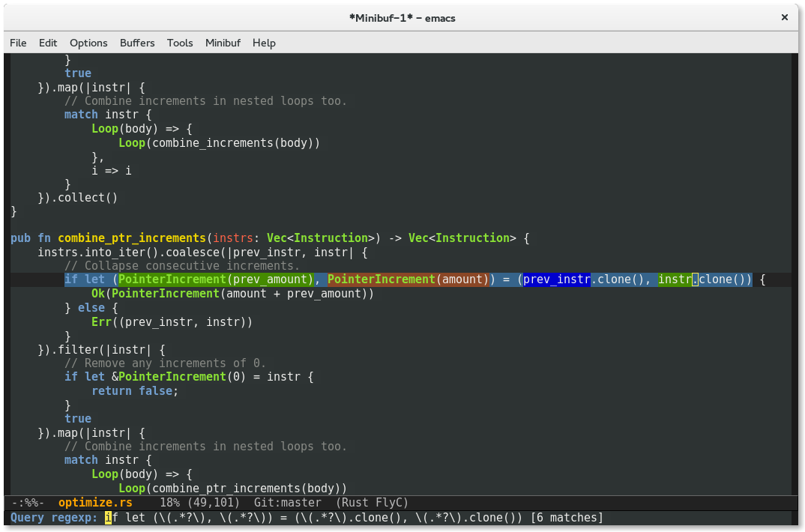This screenshot has width=805, height=532.
Task: Click the orange highlighted PointerIncrement(amount) match
Action: point(408,279)
